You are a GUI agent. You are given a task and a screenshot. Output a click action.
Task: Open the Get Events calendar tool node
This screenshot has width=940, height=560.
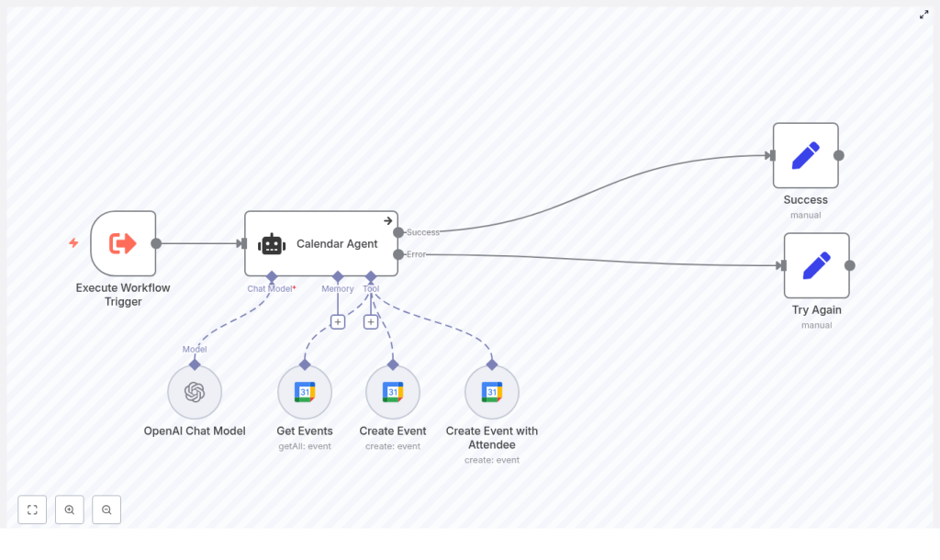(304, 391)
